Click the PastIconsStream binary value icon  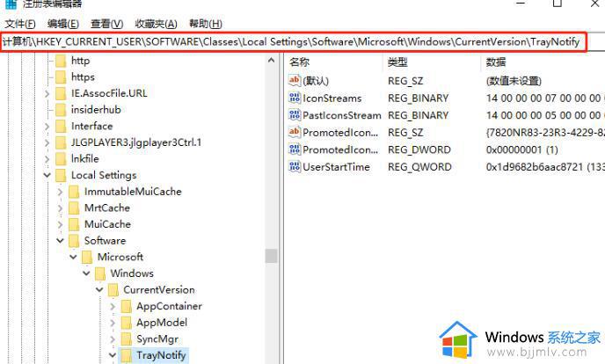click(x=295, y=115)
